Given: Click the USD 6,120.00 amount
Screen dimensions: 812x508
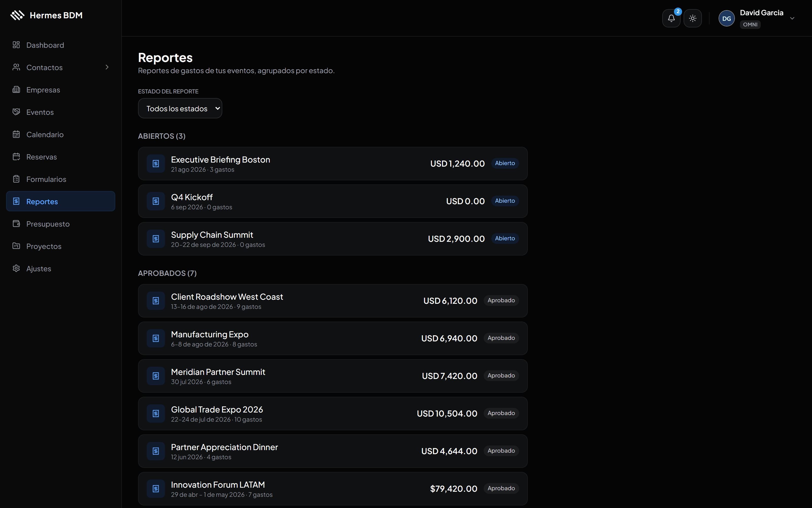Looking at the screenshot, I should [x=450, y=301].
